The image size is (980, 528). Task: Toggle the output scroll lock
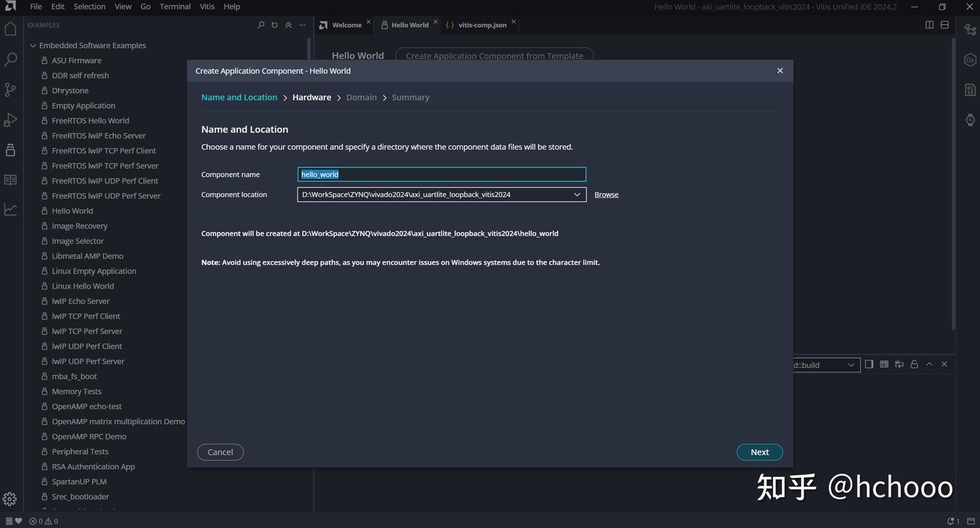914,365
